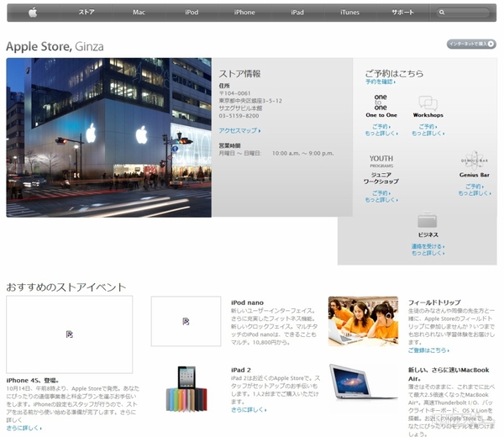The height and width of the screenshot is (437, 504).
Task: Click the field trip students photo
Action: [x=363, y=321]
